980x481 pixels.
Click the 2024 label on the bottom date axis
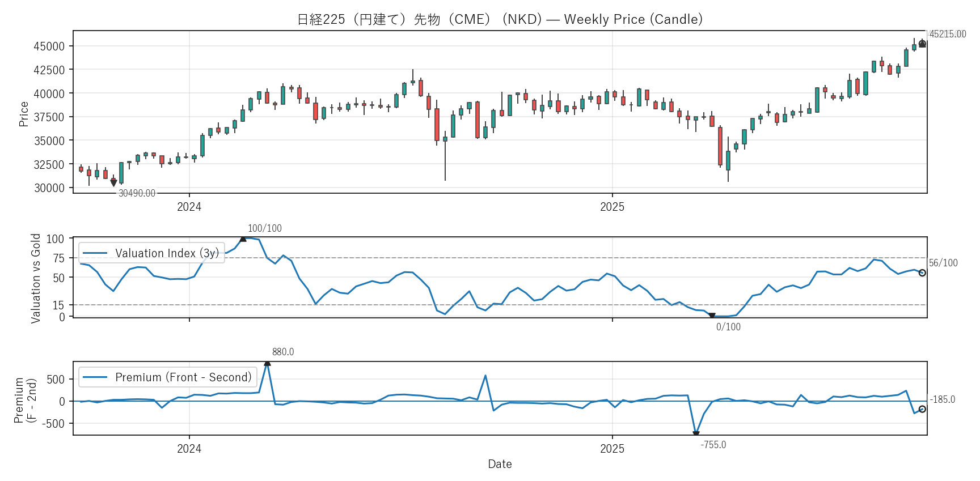click(x=189, y=449)
